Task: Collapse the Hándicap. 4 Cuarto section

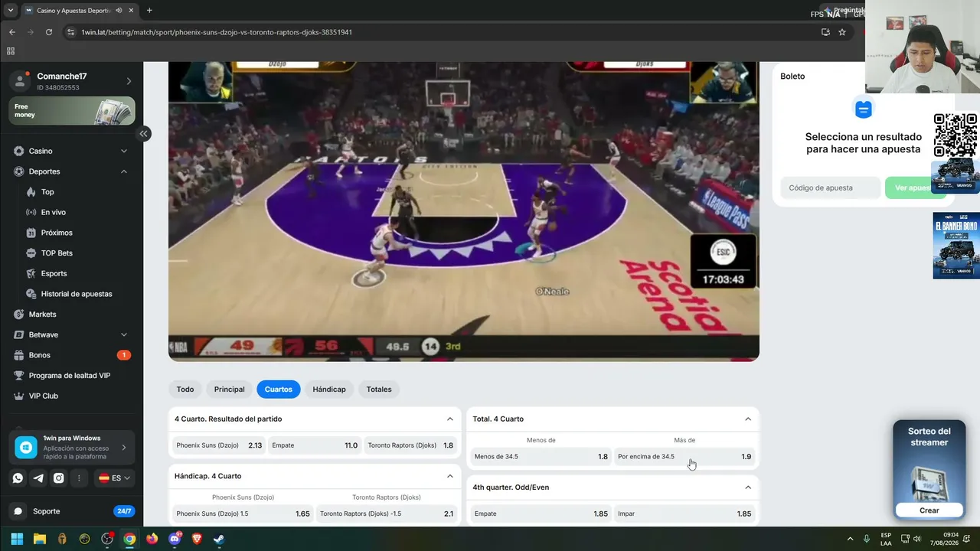Action: 450,476
